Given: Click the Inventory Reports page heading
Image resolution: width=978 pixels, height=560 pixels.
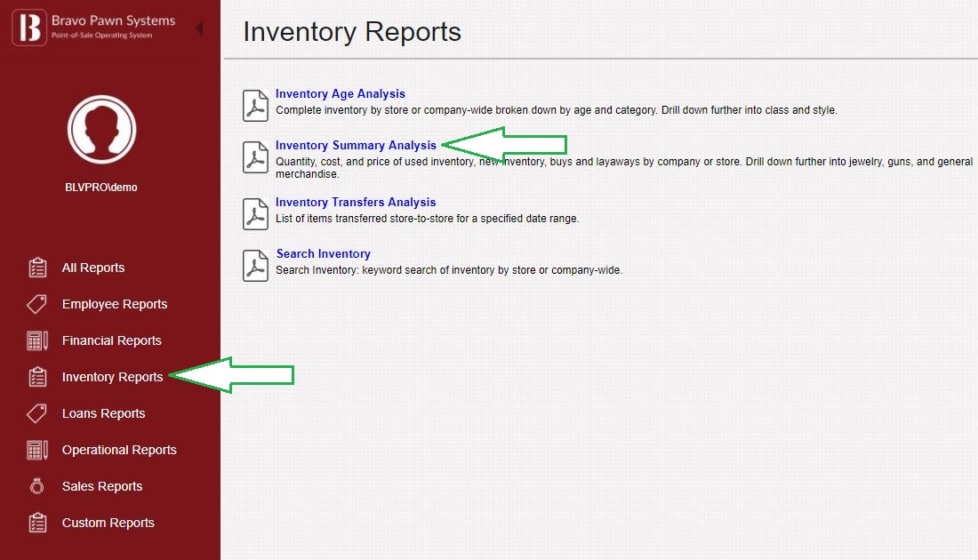Looking at the screenshot, I should [352, 32].
